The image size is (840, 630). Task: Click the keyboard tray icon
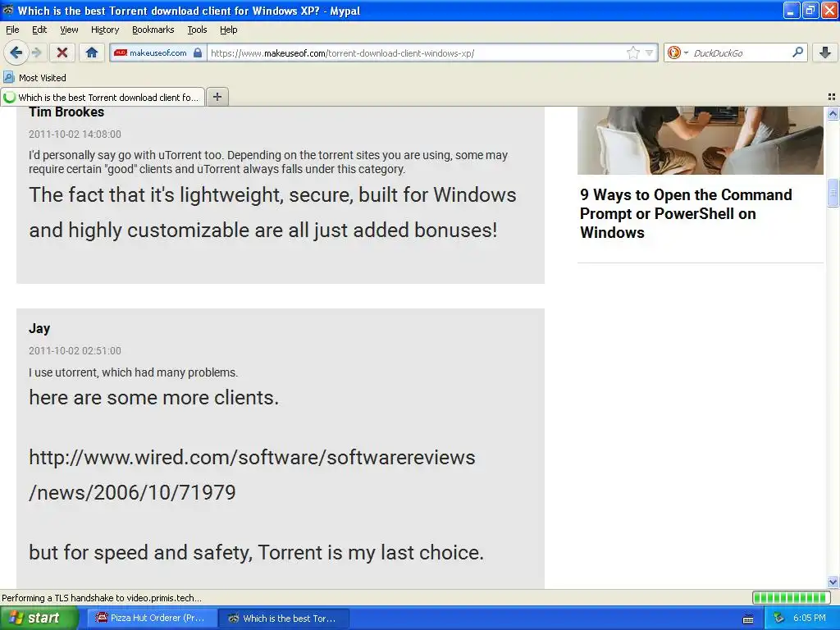click(x=748, y=619)
